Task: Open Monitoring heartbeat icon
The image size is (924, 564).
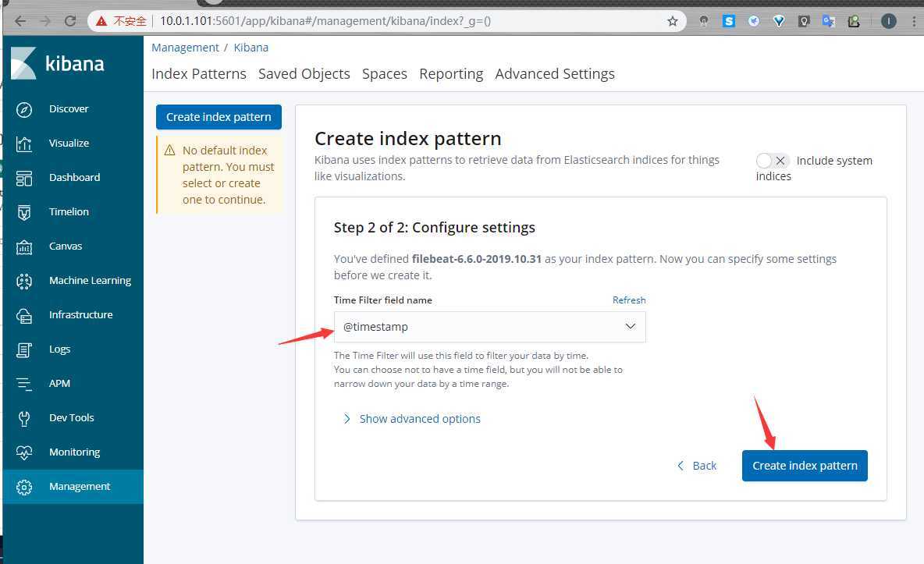Action: [24, 452]
